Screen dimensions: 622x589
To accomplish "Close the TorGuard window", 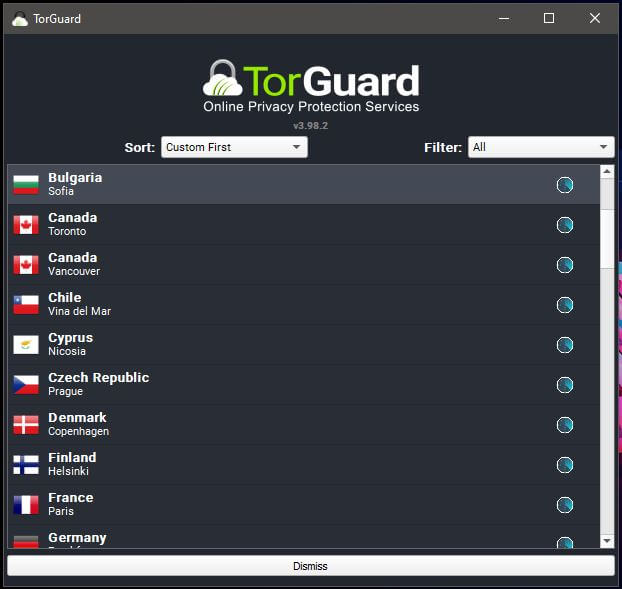I will point(595,18).
